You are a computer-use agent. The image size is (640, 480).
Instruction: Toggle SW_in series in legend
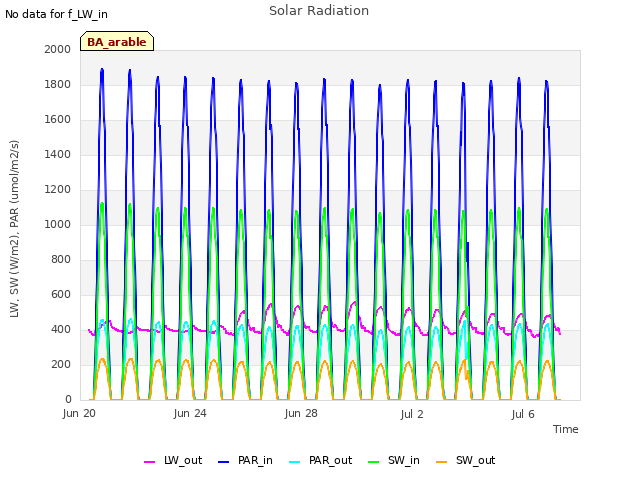pos(394,460)
